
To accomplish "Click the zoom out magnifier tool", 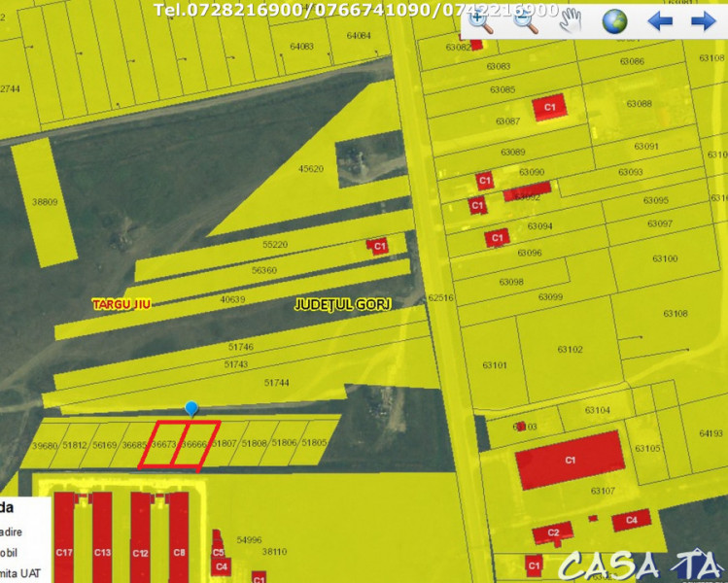I will tap(526, 21).
